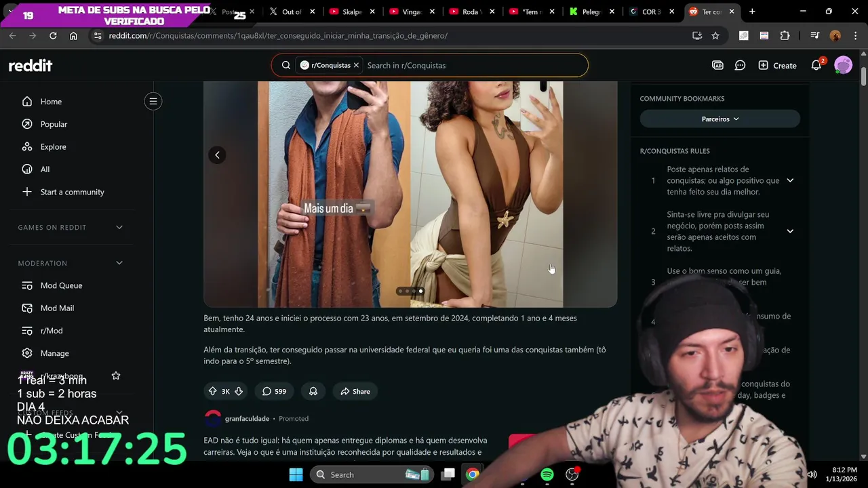
Task: Click the browser home button
Action: pos(73,36)
